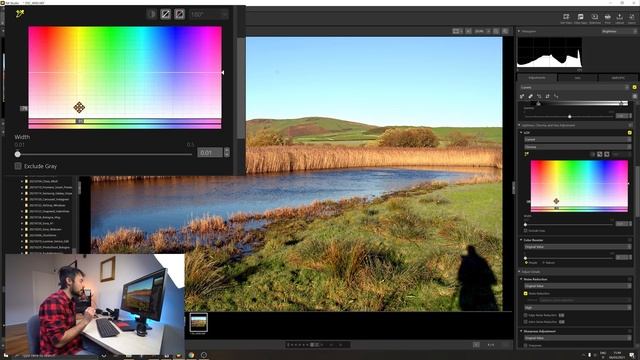
Task: Click the last icon on the viewer toolbar
Action: [x=505, y=31]
